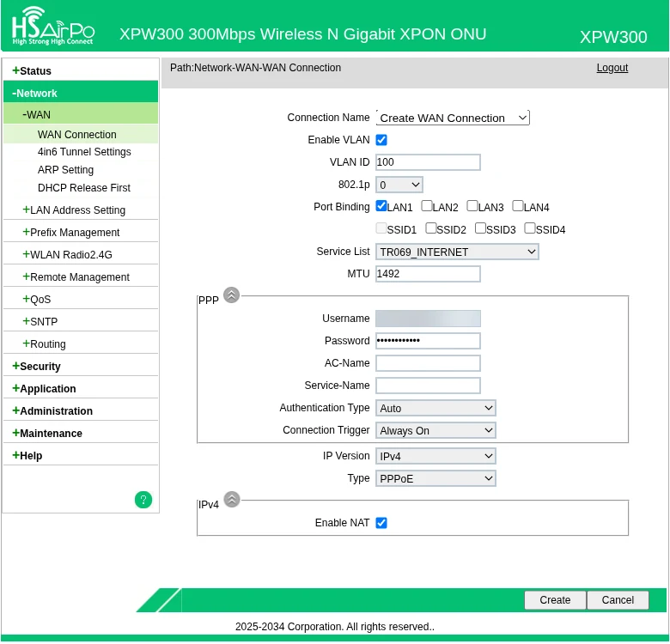Image resolution: width=670 pixels, height=644 pixels.
Task: Check LAN3 port binding
Action: click(472, 206)
